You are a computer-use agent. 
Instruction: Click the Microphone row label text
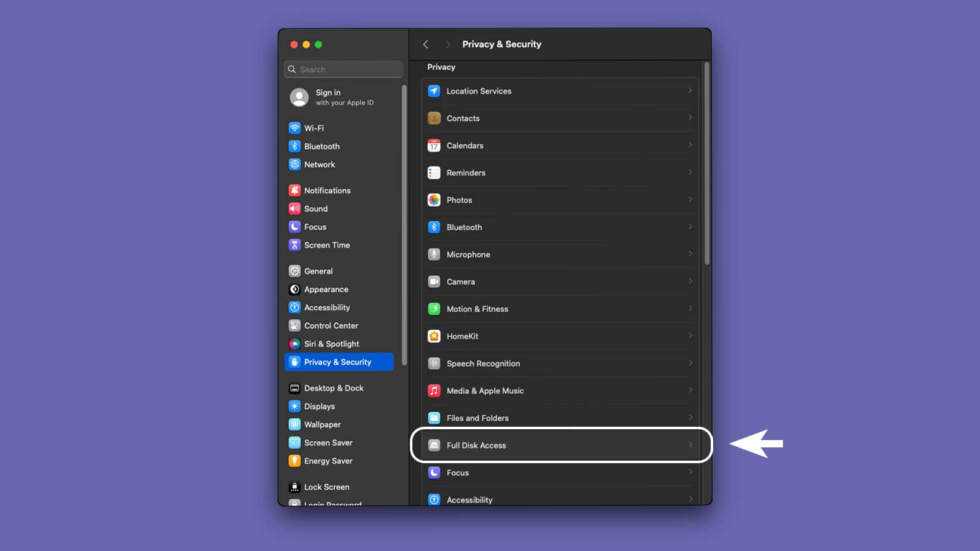coord(468,255)
